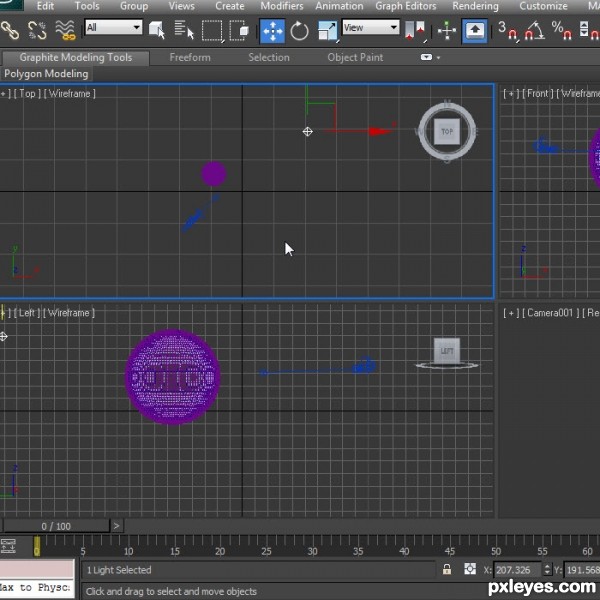The image size is (600, 600).
Task: Click the [+] menu of Camera001 viewport
Action: (x=511, y=313)
